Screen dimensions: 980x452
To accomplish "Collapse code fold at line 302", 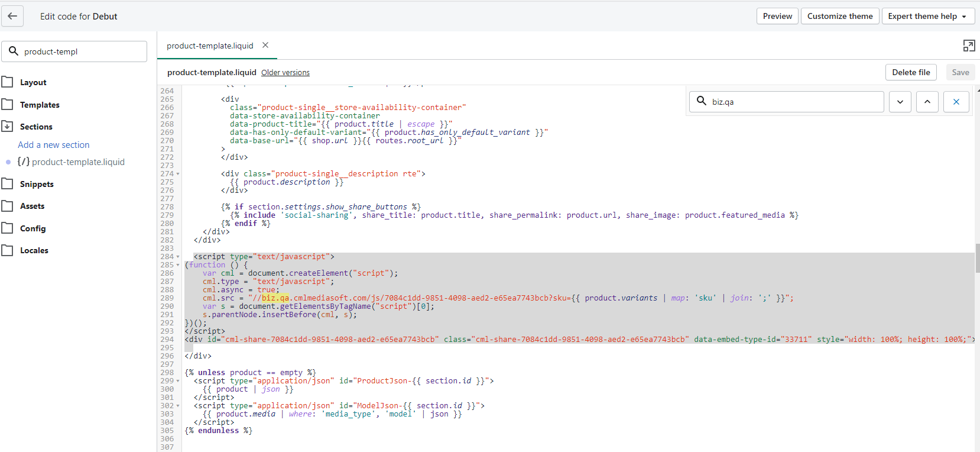I will click(178, 406).
